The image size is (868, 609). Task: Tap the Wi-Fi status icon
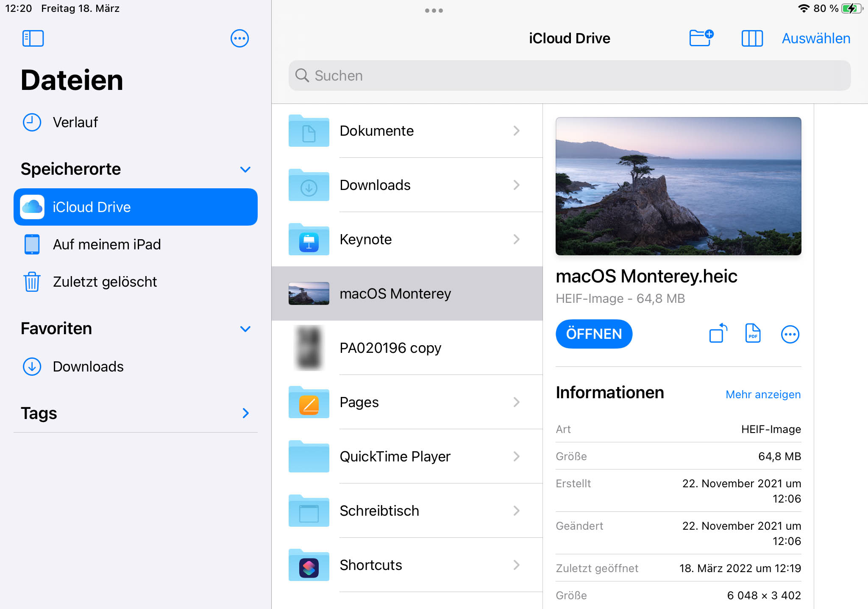804,8
